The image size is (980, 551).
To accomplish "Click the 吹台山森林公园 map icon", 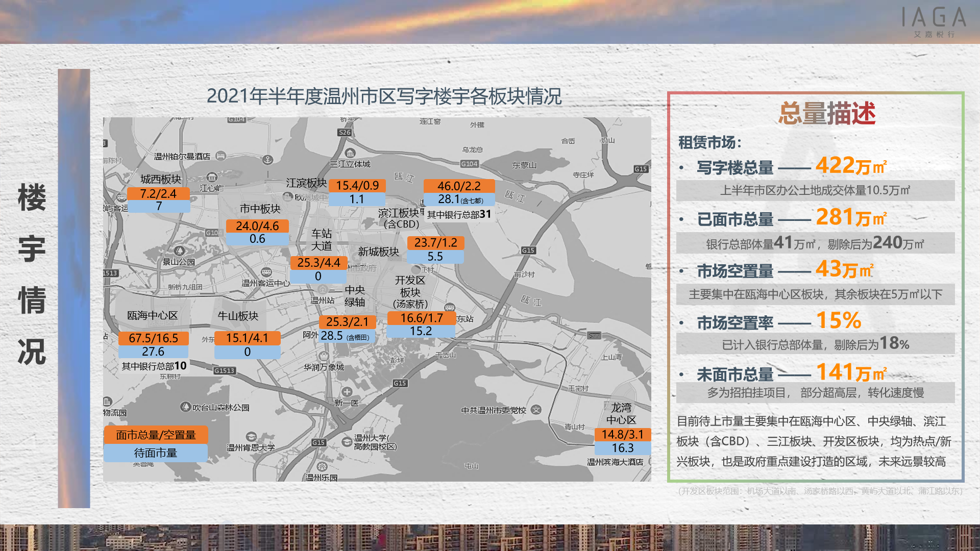I will 186,407.
